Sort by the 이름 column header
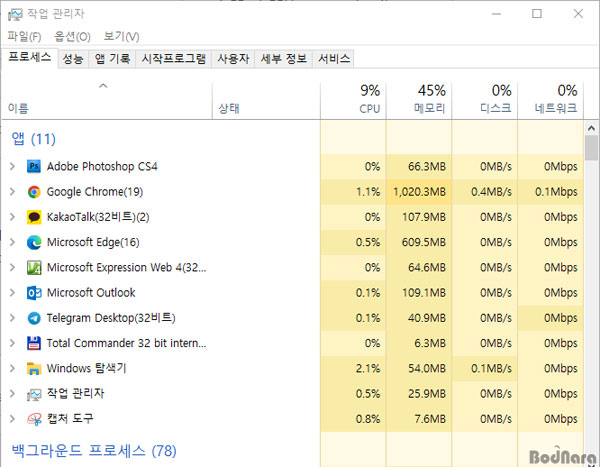 107,100
